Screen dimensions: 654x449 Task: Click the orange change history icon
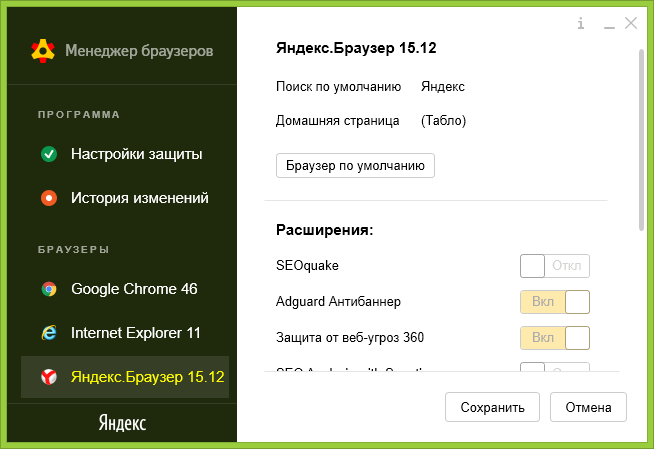point(49,198)
